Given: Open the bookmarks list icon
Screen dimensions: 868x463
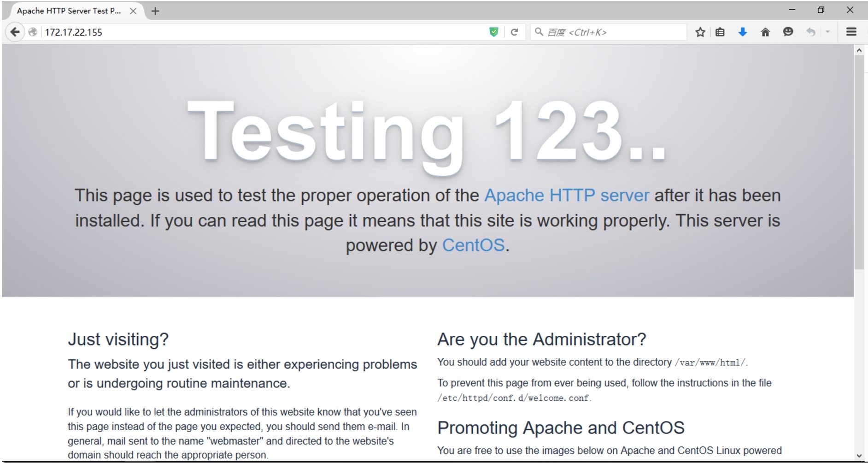Looking at the screenshot, I should [720, 32].
